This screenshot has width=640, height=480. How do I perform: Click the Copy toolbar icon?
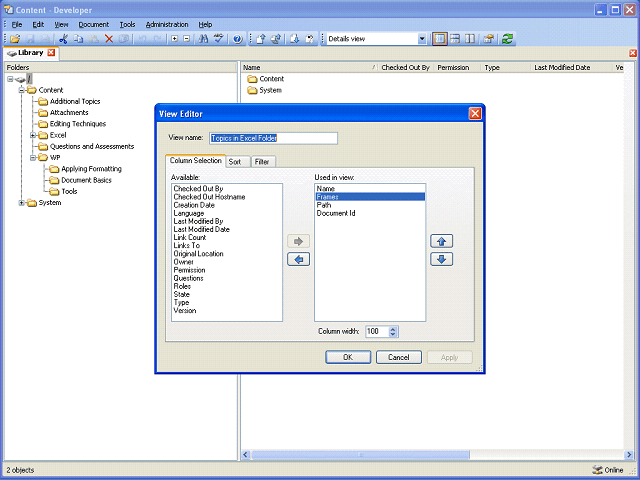[x=78, y=39]
